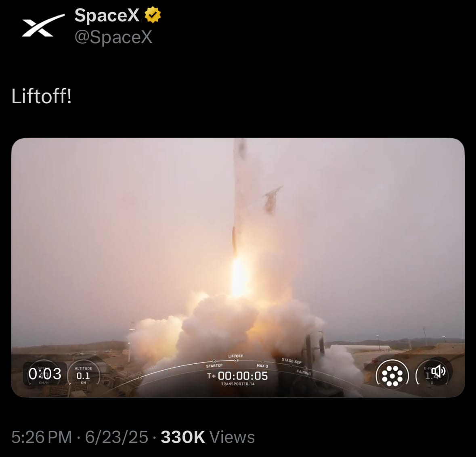Viewport: 476px width, 457px height.
Task: Toggle the video sound speaker icon
Action: (438, 371)
